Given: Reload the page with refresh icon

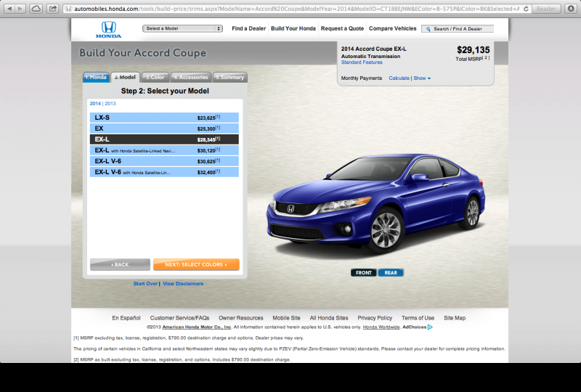Looking at the screenshot, I should coord(526,9).
